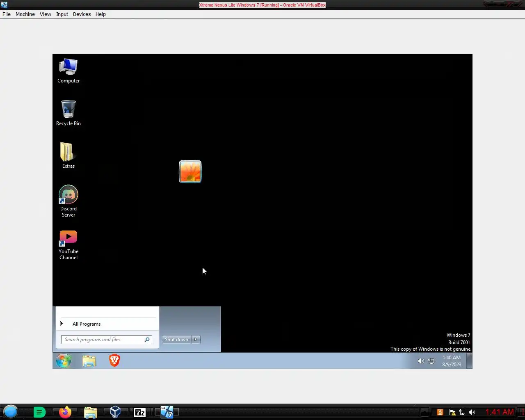Launch Firefox from the host taskbar
Viewport: 525px width, 420px height.
coord(65,412)
